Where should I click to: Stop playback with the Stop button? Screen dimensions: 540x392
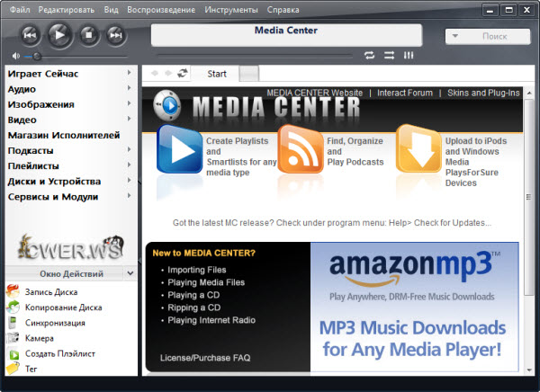(x=89, y=35)
